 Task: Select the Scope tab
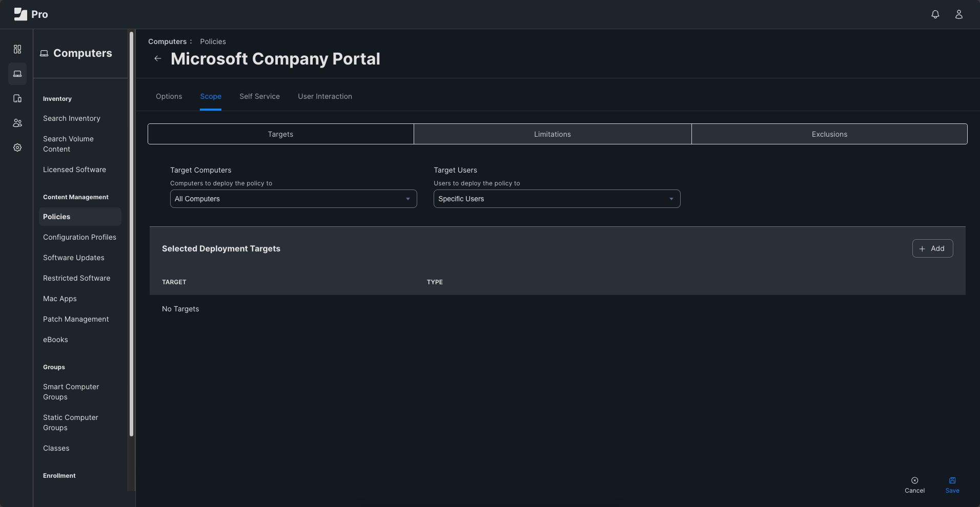coord(211,96)
